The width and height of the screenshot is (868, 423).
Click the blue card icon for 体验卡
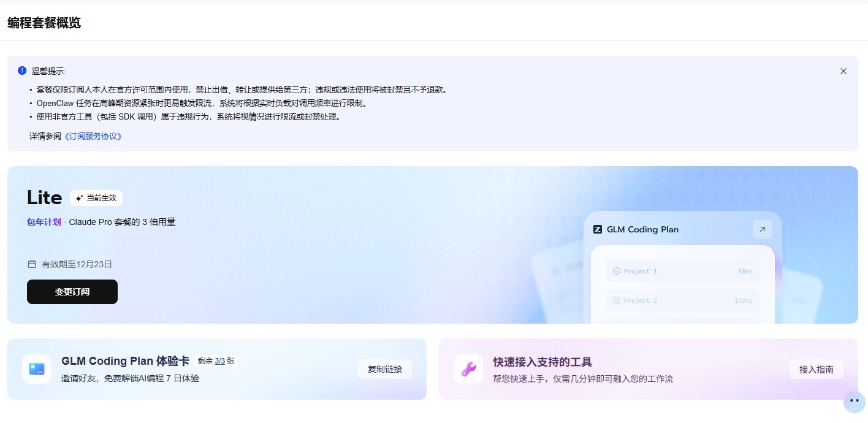point(37,369)
